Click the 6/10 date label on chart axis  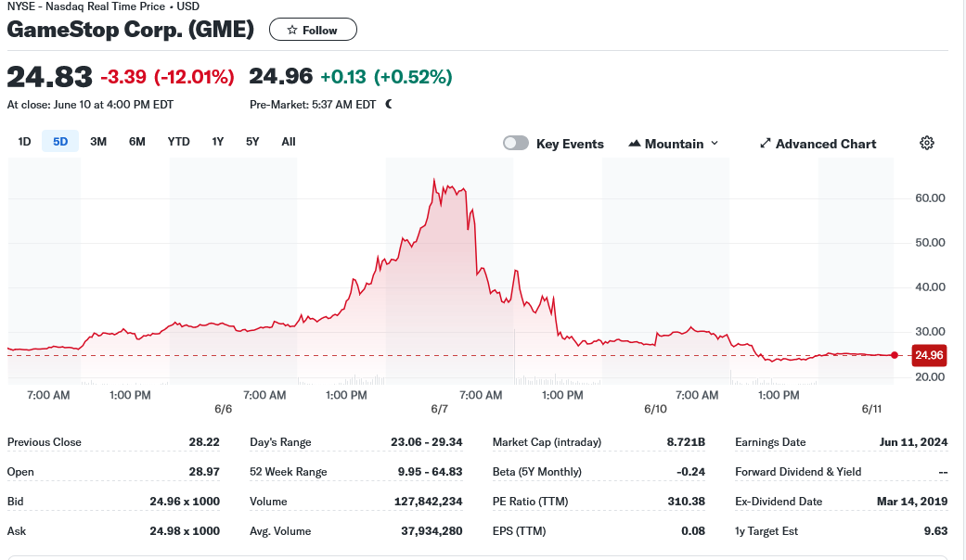tap(655, 409)
